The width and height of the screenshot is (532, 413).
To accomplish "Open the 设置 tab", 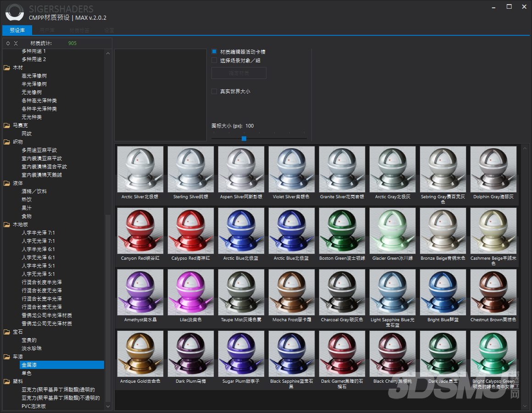I will [x=109, y=30].
